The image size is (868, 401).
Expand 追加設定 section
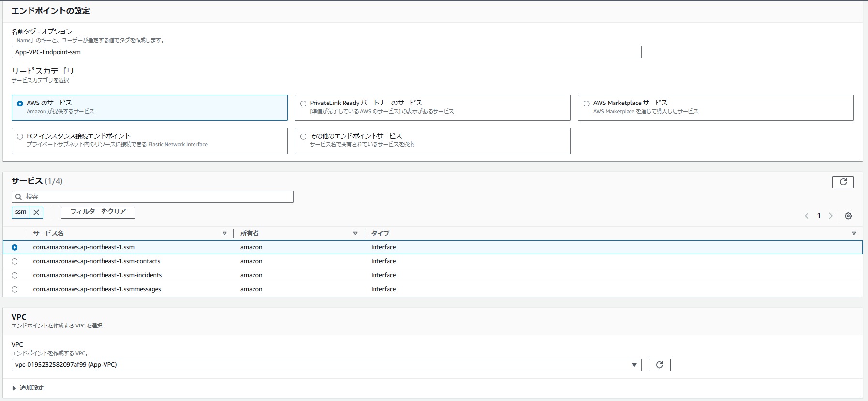28,388
